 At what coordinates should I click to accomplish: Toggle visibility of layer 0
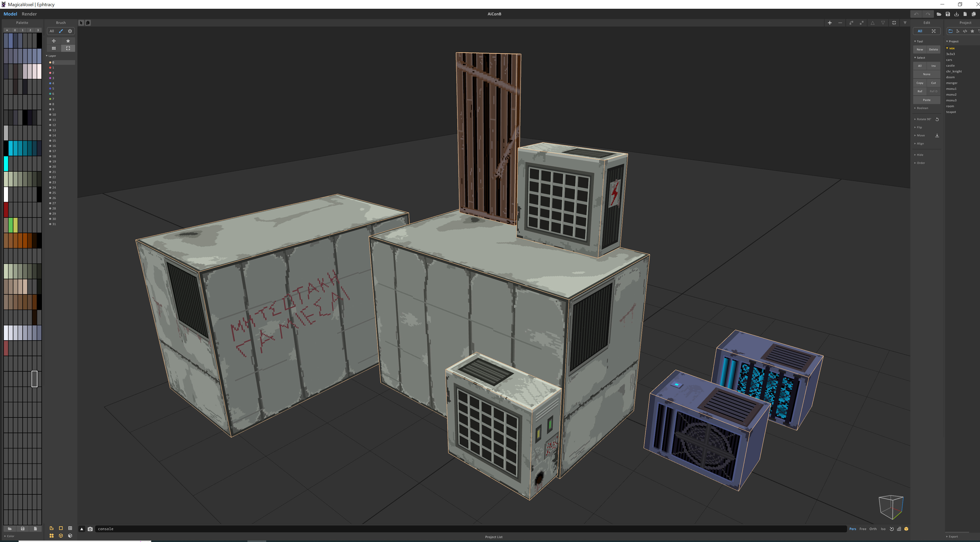51,62
